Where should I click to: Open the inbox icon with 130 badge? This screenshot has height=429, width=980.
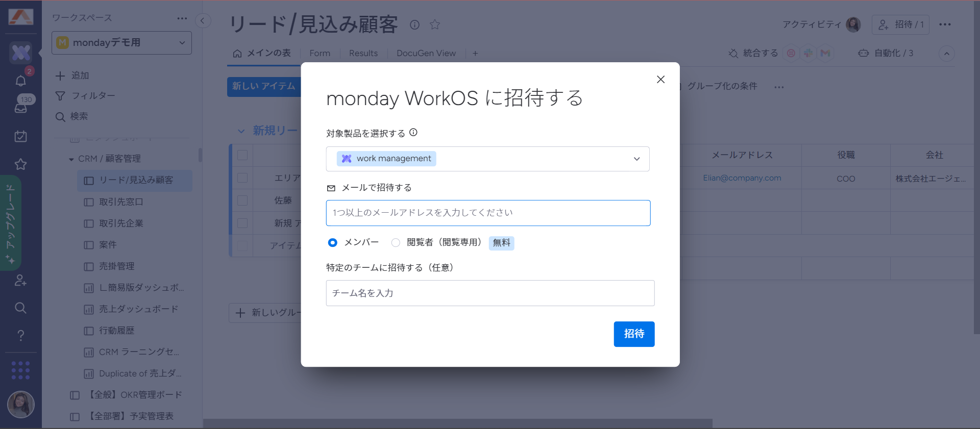tap(21, 108)
